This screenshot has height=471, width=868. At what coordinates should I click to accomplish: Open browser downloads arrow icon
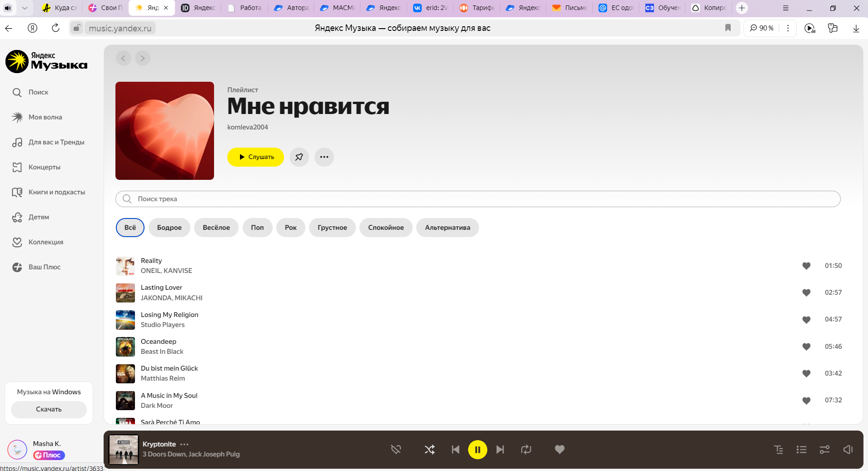coord(856,28)
